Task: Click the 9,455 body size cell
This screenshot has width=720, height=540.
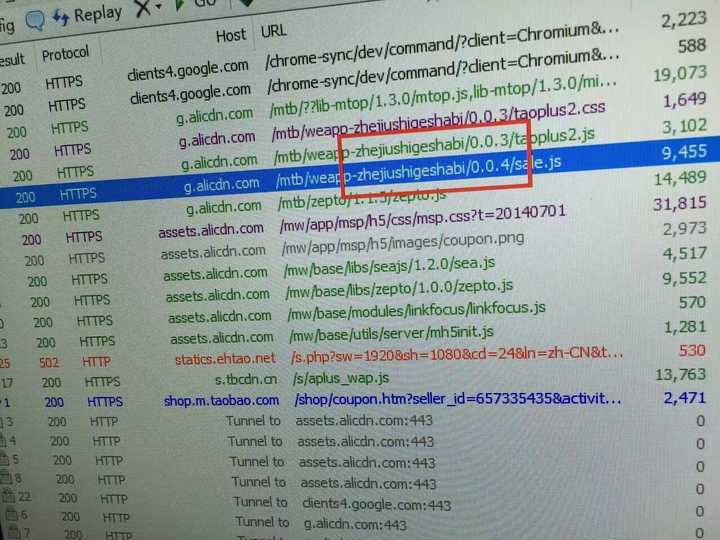Action: (x=684, y=152)
